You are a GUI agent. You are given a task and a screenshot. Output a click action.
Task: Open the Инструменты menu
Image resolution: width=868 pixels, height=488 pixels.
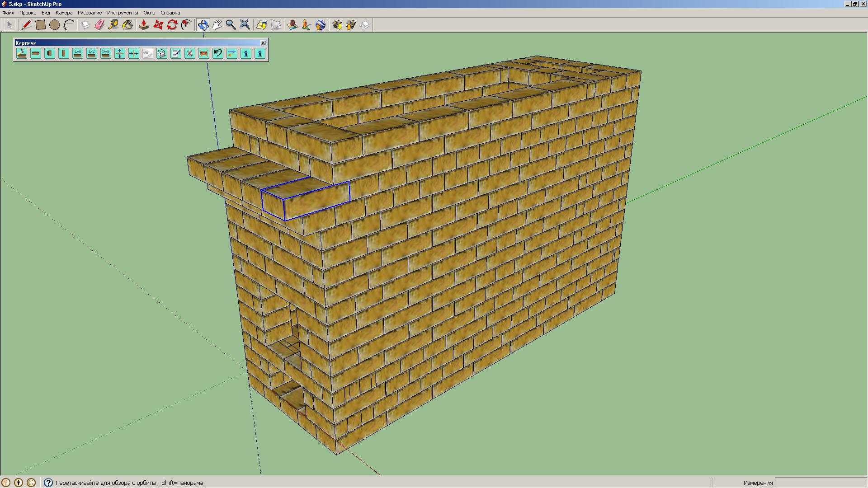click(x=122, y=13)
